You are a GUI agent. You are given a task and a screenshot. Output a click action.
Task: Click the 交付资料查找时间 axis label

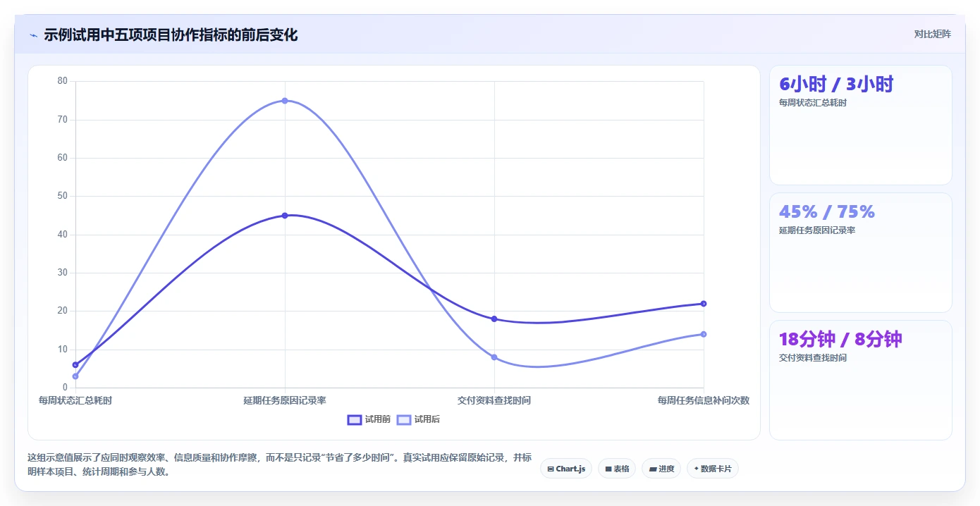tap(494, 400)
